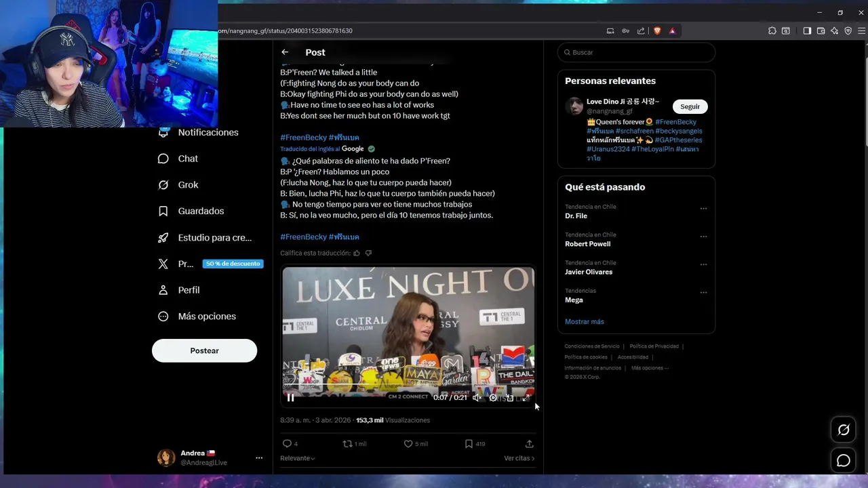Open Andrea account menu dots
This screenshot has width=868, height=488.
pyautogui.click(x=259, y=458)
